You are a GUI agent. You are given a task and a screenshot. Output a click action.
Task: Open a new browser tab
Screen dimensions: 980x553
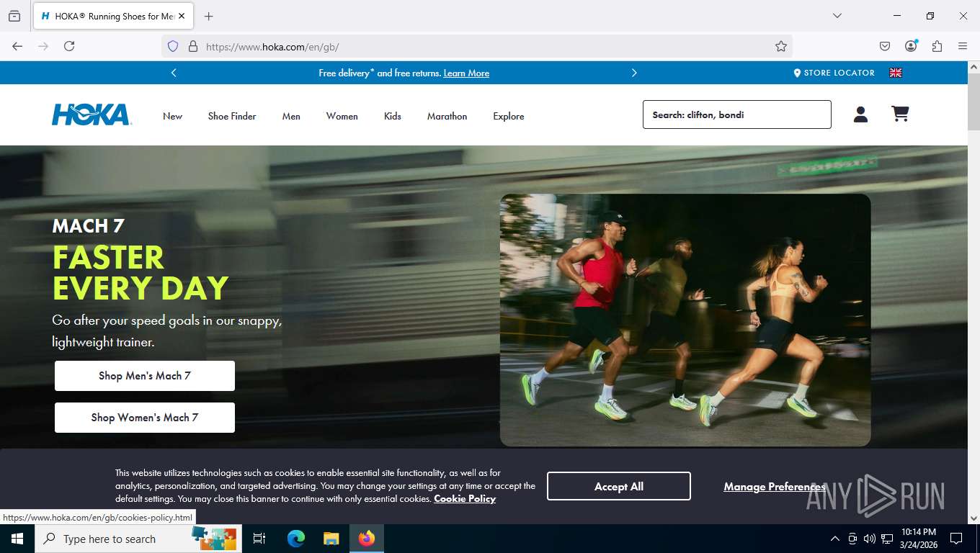tap(209, 16)
